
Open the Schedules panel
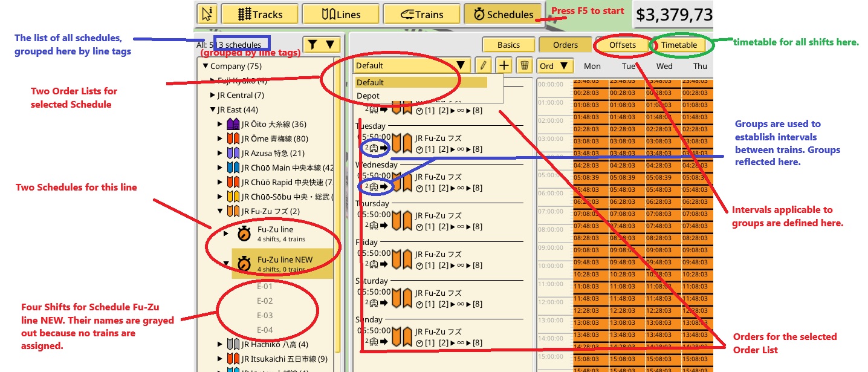coord(502,14)
